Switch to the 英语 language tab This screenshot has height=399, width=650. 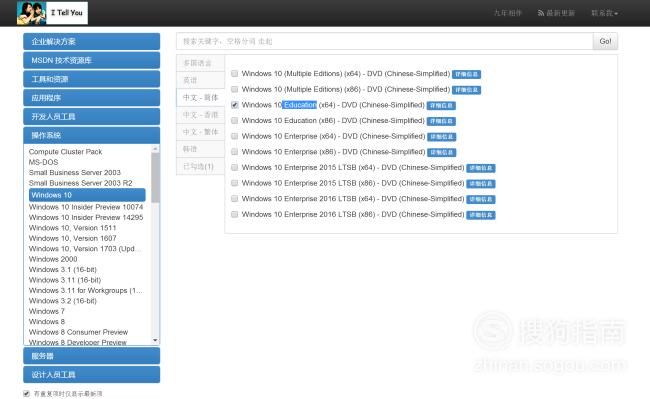coord(201,80)
